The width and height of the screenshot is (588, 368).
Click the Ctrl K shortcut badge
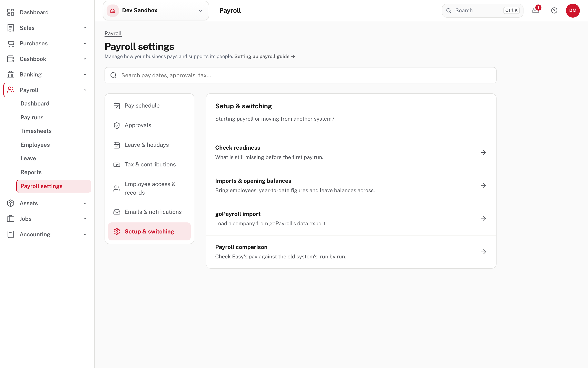511,10
